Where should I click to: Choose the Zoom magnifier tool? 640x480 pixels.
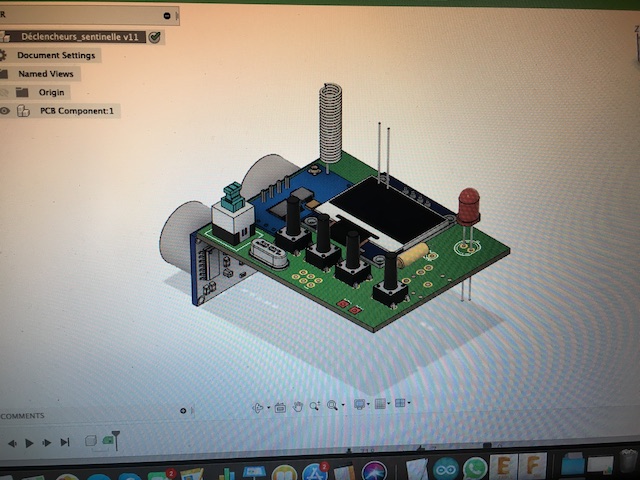pyautogui.click(x=314, y=406)
